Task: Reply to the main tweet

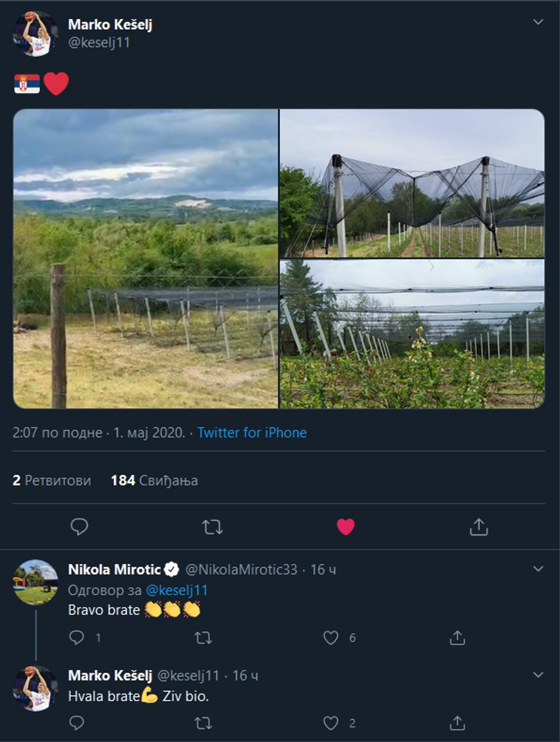Action: (79, 527)
